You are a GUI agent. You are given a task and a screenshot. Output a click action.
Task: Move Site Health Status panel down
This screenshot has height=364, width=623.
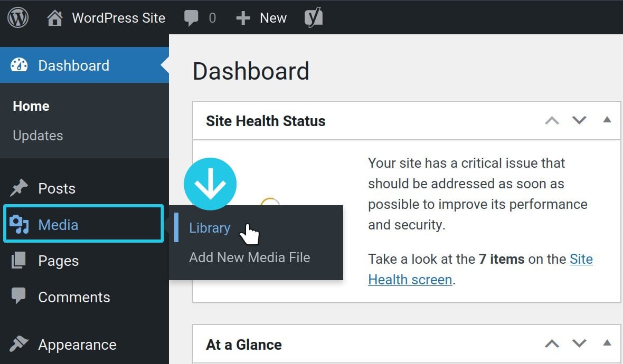click(x=579, y=121)
